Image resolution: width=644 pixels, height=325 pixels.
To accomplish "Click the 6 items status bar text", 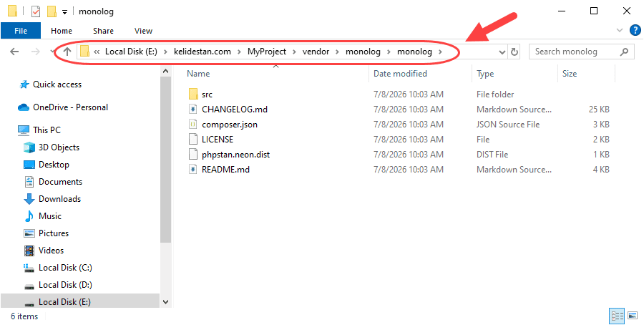I will (x=24, y=316).
